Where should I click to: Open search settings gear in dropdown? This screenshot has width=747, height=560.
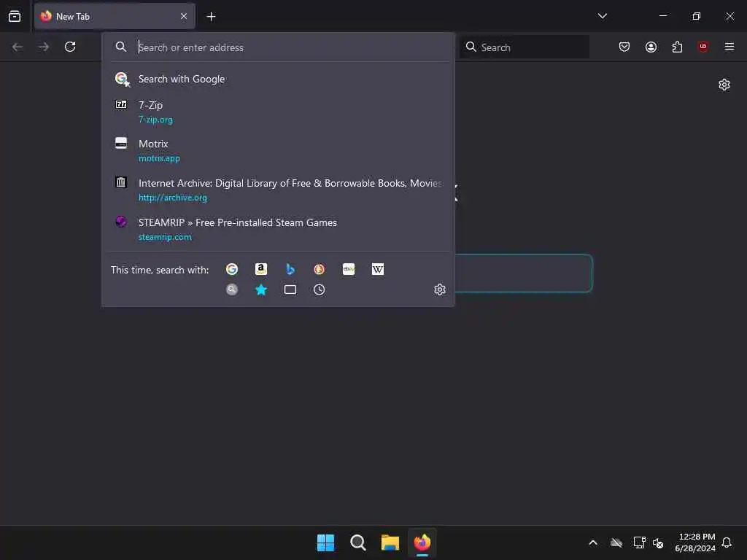(440, 289)
